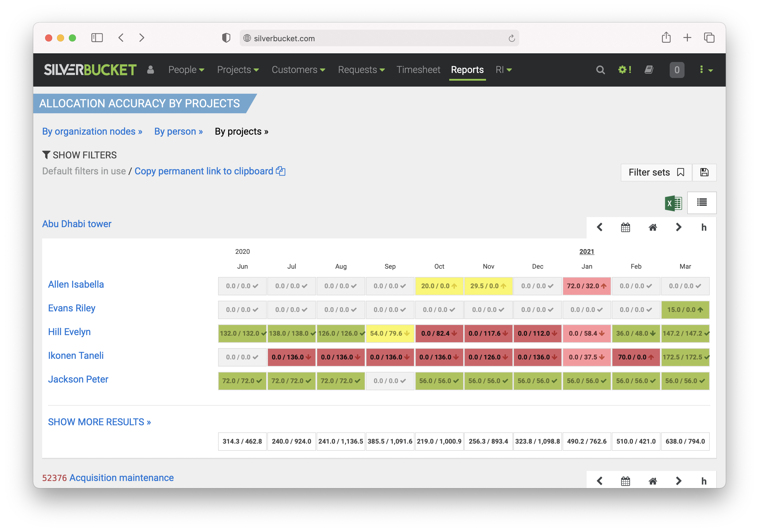Open the calendar date picker for Abu Dhabi tower

click(x=625, y=227)
